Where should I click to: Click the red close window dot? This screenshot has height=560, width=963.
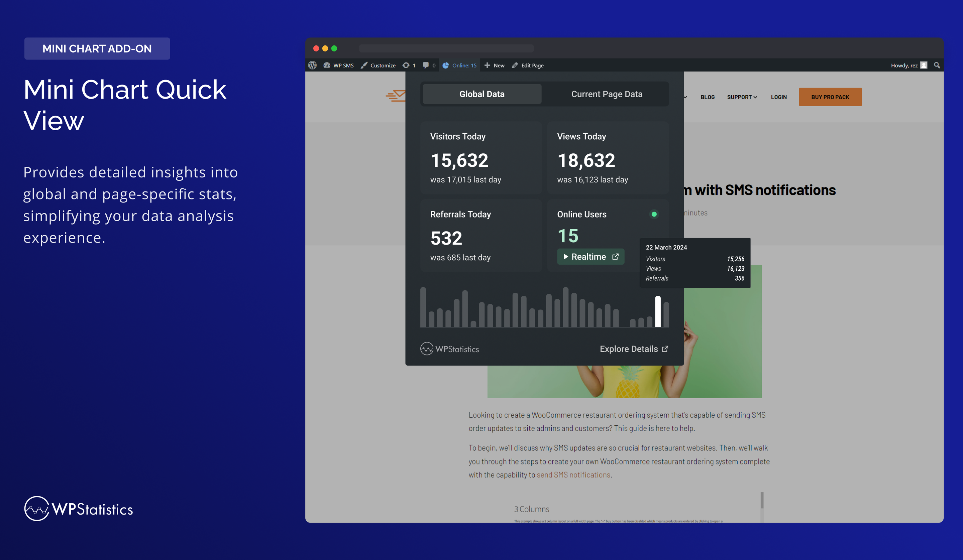[316, 48]
